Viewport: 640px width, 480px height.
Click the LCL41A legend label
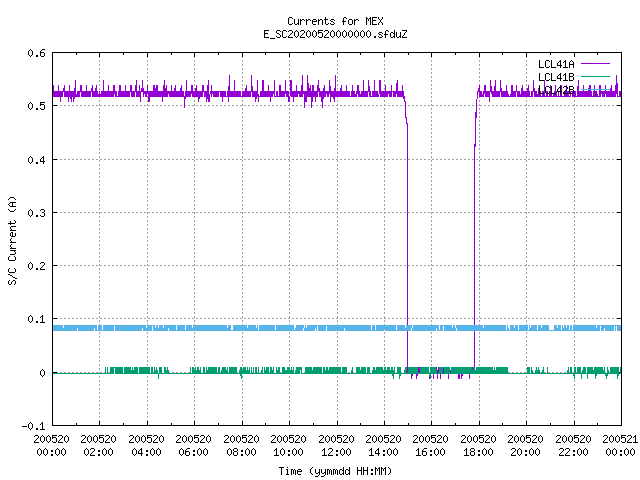[556, 64]
